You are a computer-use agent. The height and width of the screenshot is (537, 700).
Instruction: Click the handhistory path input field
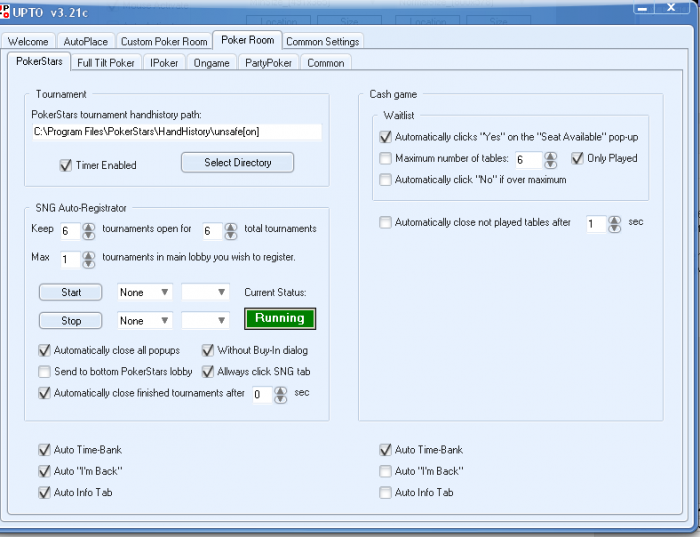177,132
